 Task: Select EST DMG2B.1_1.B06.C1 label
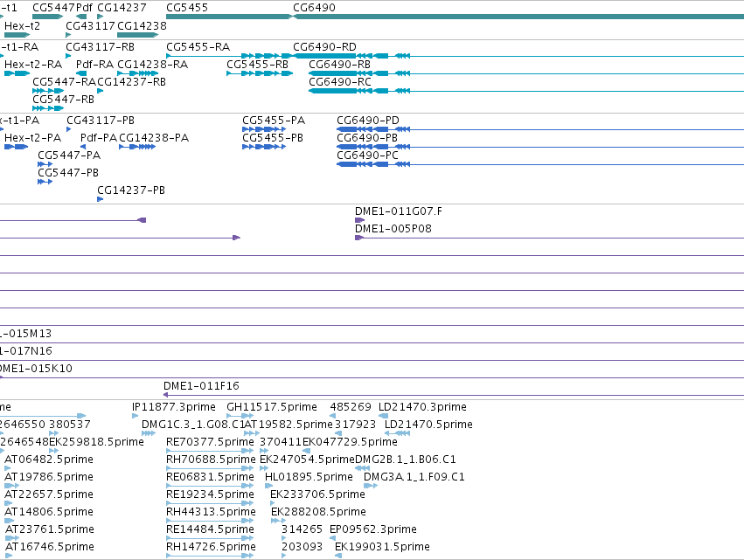click(x=406, y=460)
